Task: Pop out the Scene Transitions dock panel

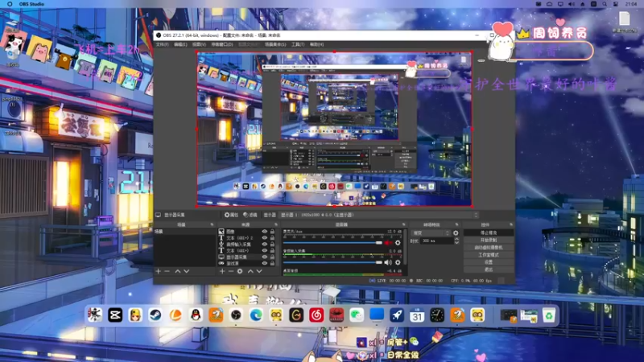Action: coord(456,225)
